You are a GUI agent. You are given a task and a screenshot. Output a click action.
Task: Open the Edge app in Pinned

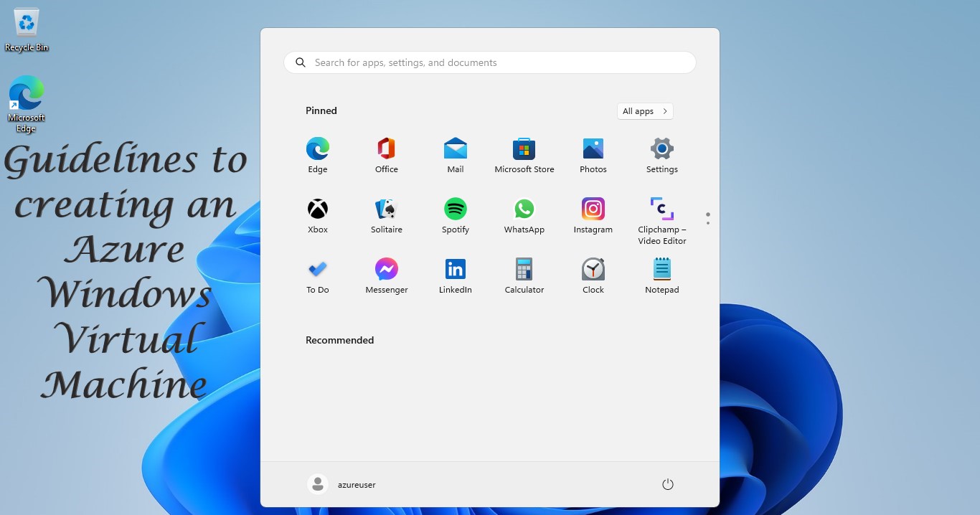[317, 155]
